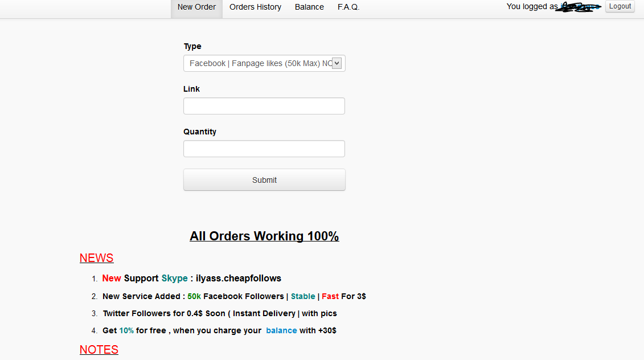The image size is (644, 360).
Task: Click the Logout button
Action: [x=620, y=6]
